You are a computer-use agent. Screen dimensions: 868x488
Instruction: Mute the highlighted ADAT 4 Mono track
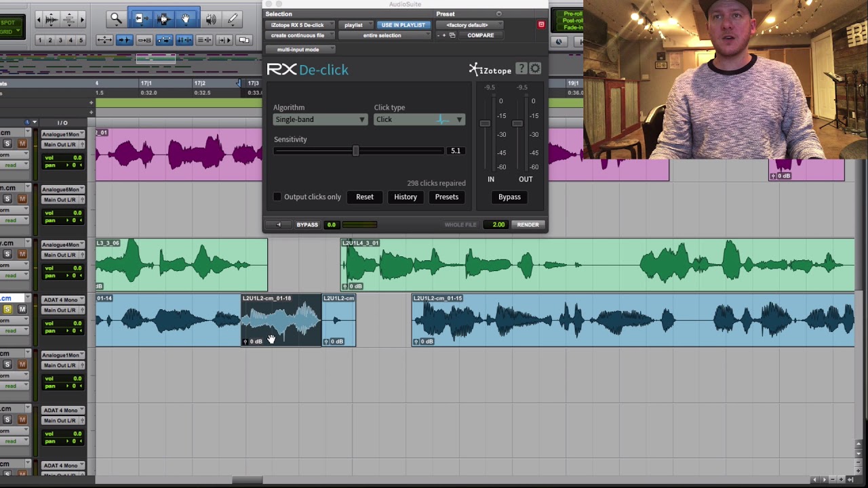tap(22, 309)
